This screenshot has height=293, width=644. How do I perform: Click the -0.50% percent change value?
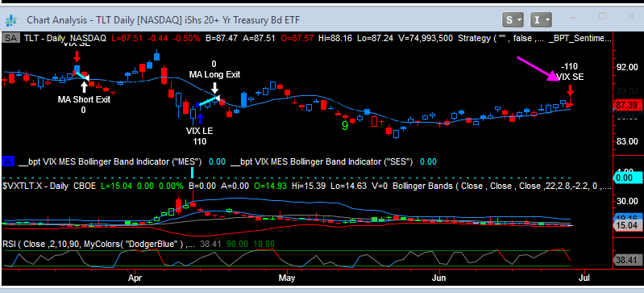(x=187, y=38)
